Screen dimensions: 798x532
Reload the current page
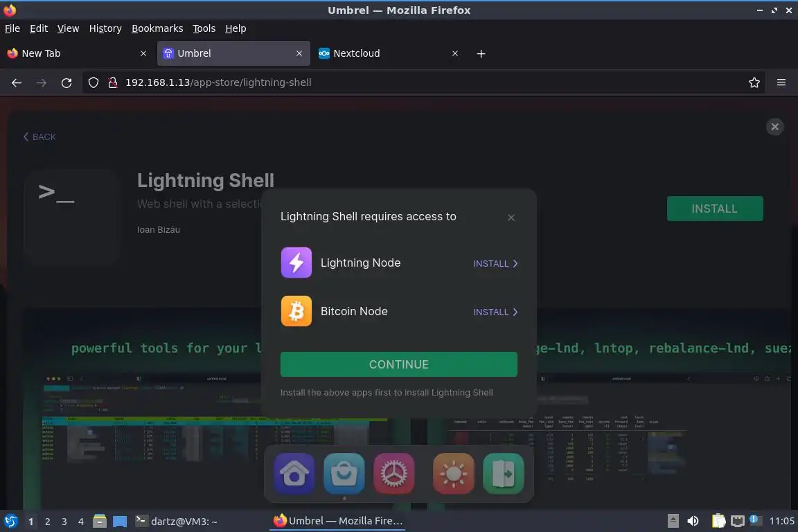click(66, 82)
